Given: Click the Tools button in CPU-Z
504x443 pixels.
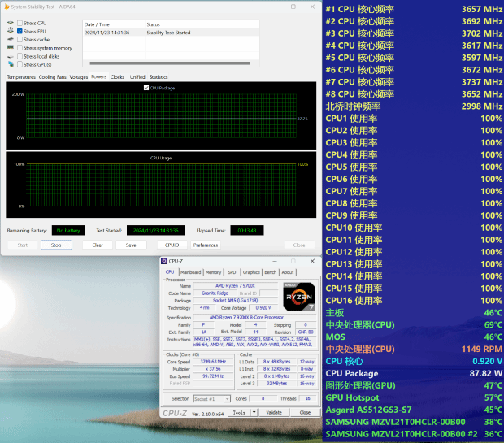Looking at the screenshot, I should click(x=239, y=412).
